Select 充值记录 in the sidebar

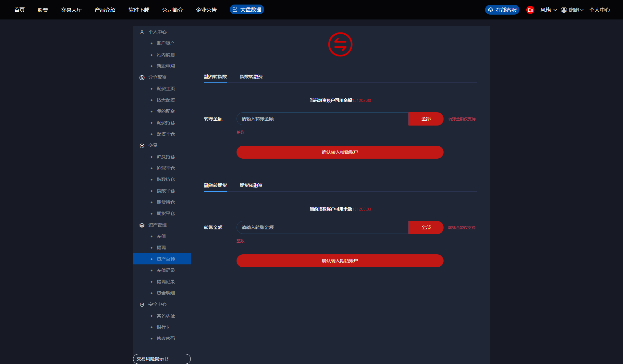pyautogui.click(x=165, y=270)
